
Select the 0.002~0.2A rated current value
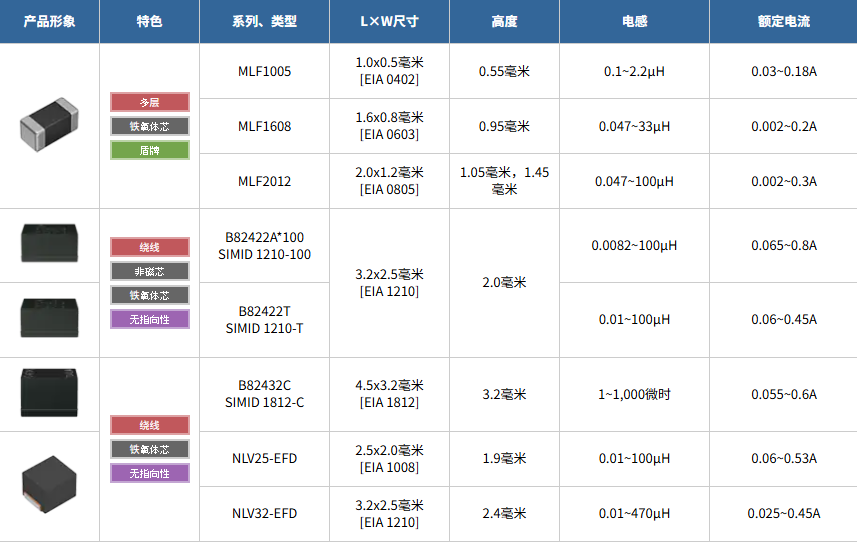point(784,126)
